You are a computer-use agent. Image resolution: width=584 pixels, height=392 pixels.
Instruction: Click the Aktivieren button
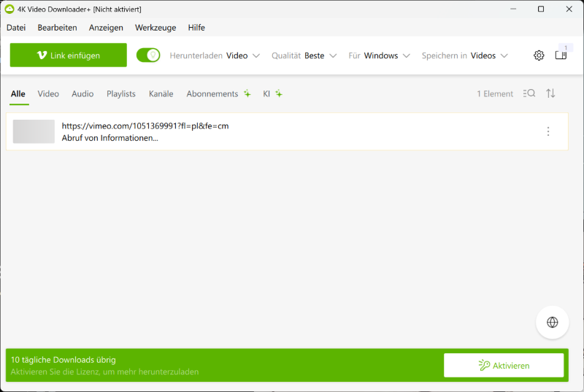point(504,365)
